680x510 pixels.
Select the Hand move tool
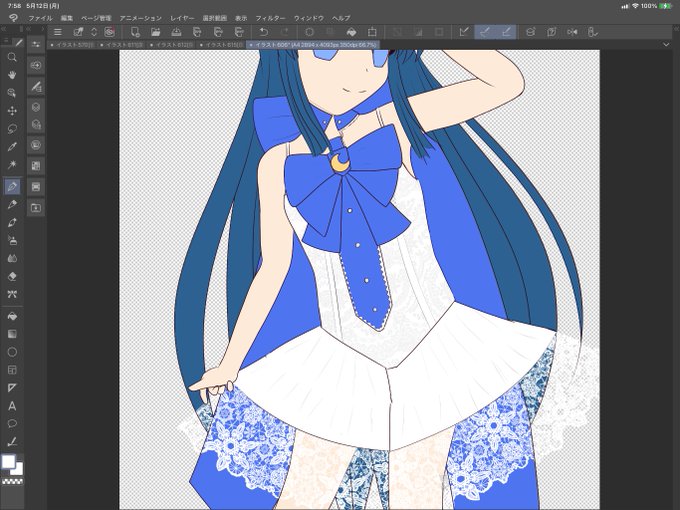click(12, 75)
